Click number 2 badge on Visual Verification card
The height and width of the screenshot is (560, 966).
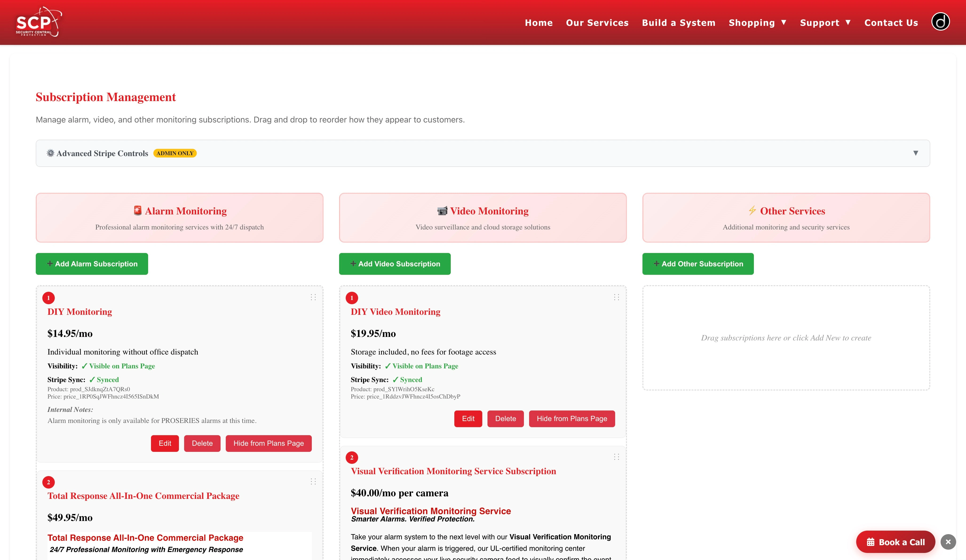point(352,457)
